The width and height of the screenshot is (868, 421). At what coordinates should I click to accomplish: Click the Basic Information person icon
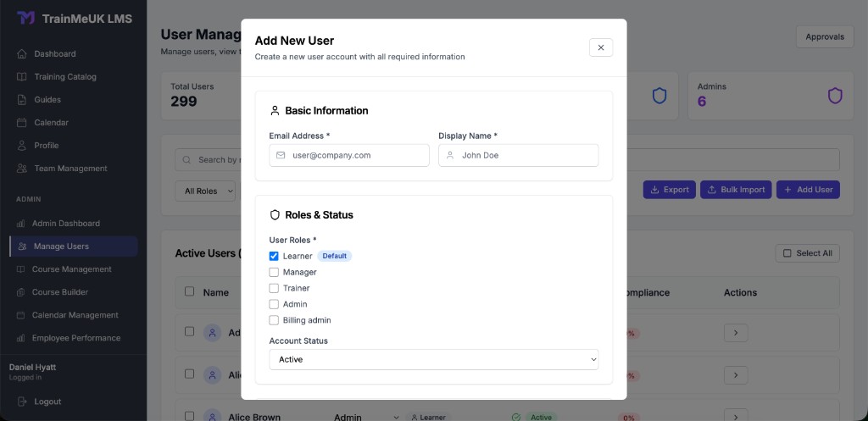click(x=275, y=111)
